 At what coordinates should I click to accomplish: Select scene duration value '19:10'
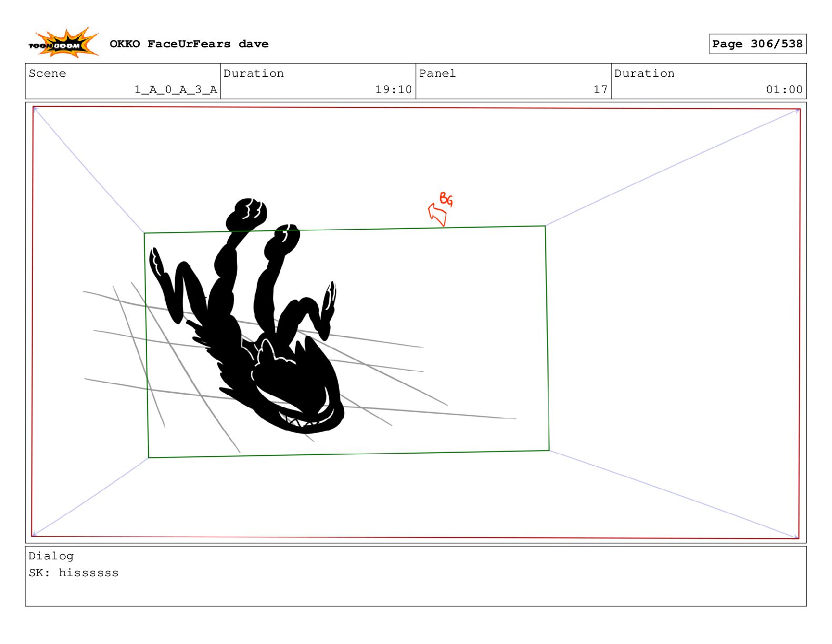pos(393,90)
